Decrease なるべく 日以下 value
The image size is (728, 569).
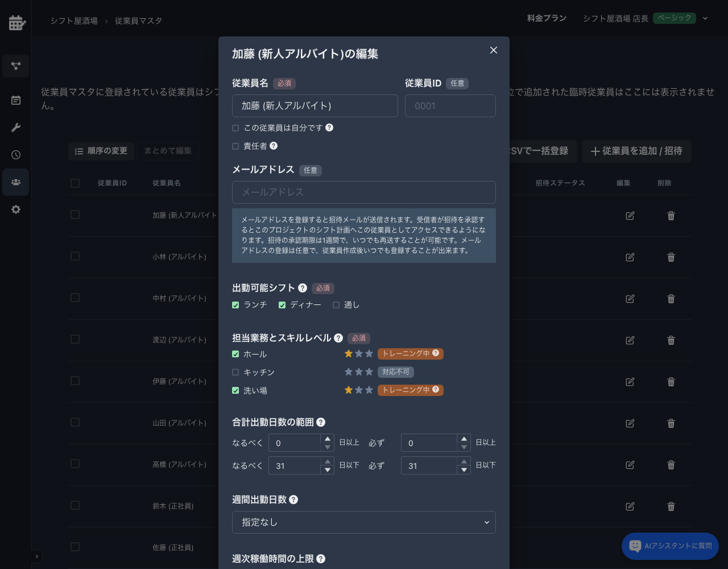tap(327, 470)
